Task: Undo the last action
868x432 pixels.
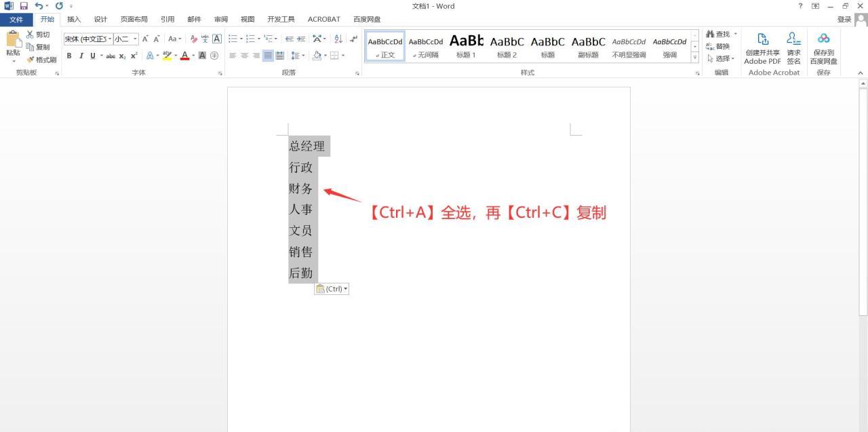Action: click(x=39, y=6)
